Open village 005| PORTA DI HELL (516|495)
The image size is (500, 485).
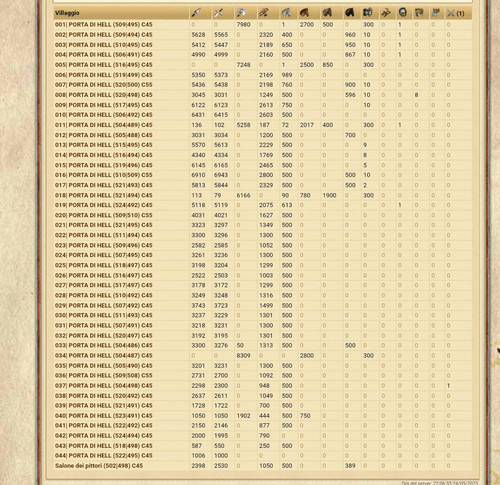click(x=104, y=65)
